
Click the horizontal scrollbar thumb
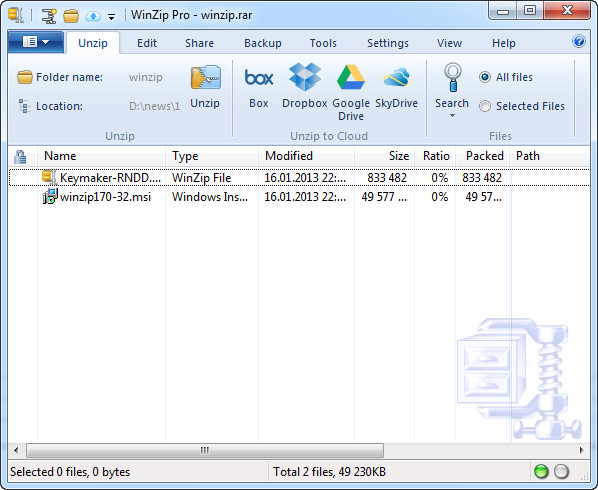coord(205,450)
